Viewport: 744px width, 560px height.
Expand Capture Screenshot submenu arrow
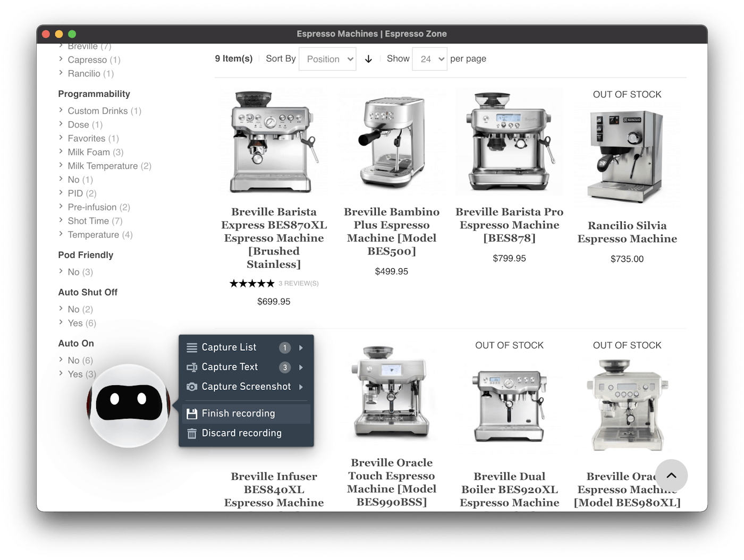tap(301, 387)
